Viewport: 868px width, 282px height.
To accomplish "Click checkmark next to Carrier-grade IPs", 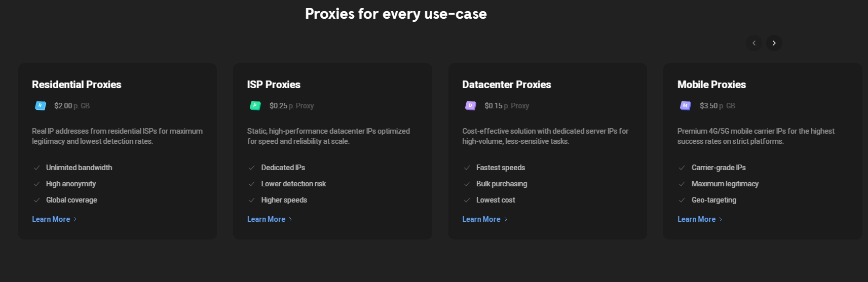I will [x=682, y=168].
